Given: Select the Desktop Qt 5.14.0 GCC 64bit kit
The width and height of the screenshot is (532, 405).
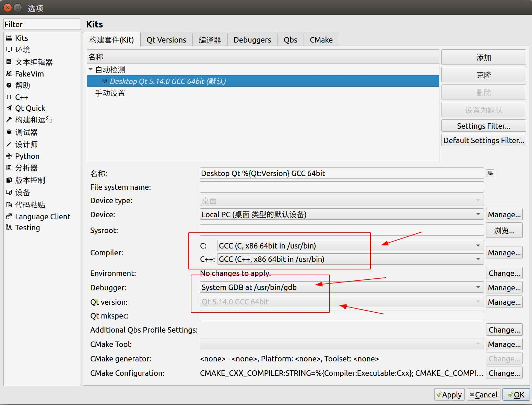Looking at the screenshot, I should point(263,81).
